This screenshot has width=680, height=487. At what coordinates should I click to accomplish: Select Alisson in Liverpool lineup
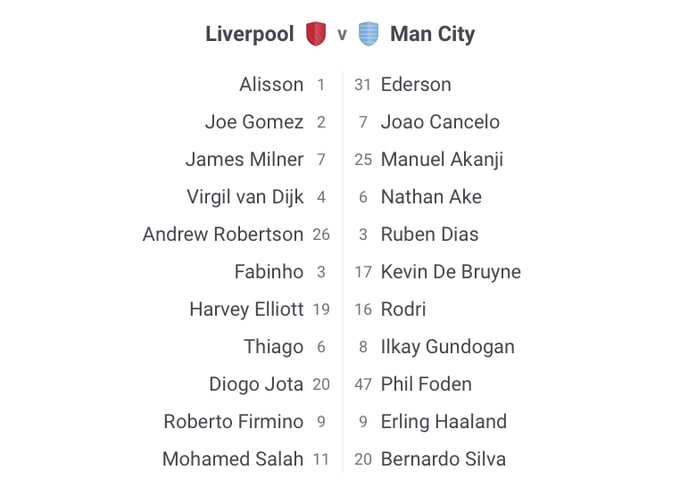(271, 84)
